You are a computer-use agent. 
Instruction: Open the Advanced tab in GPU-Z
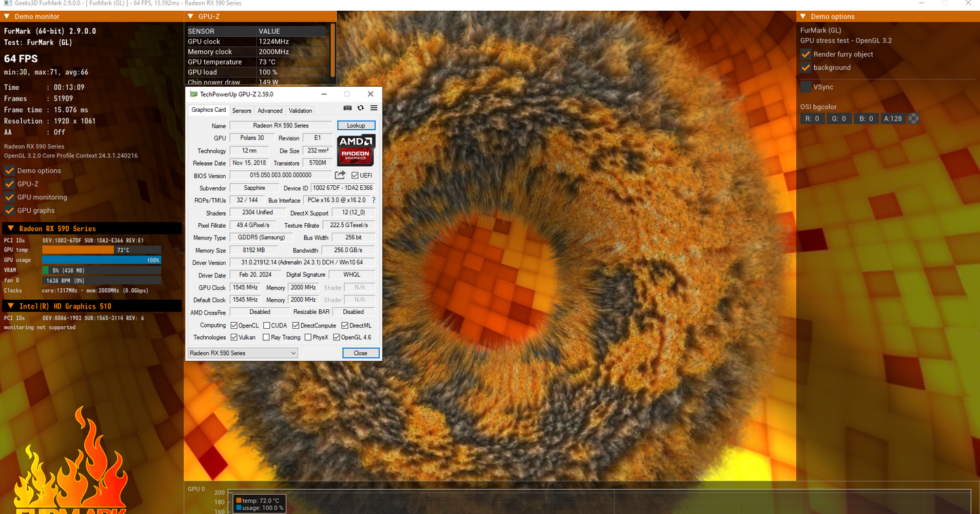point(269,111)
